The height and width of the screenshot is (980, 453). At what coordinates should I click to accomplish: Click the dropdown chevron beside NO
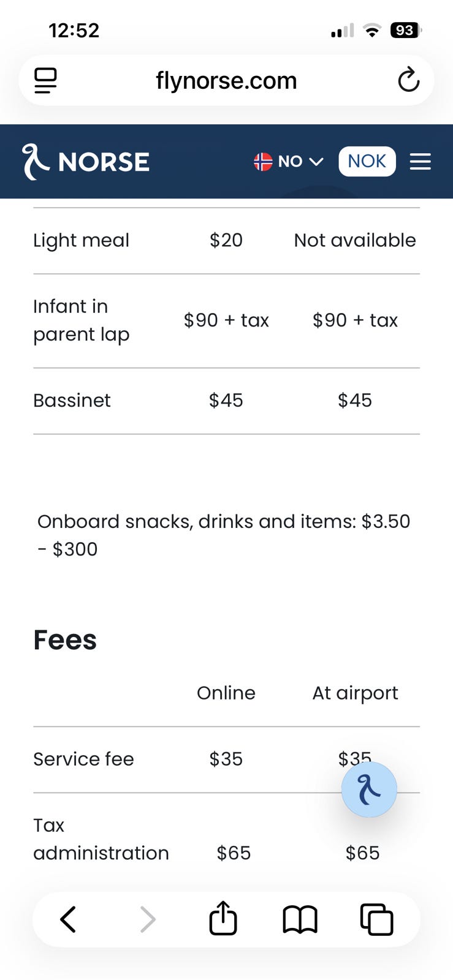tap(316, 162)
